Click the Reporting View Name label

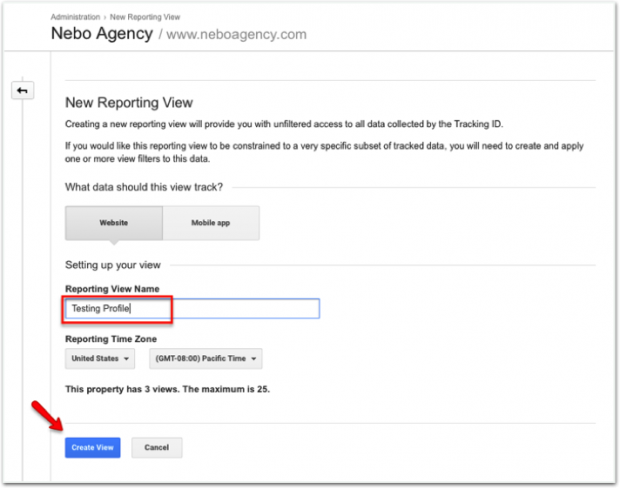tap(111, 289)
